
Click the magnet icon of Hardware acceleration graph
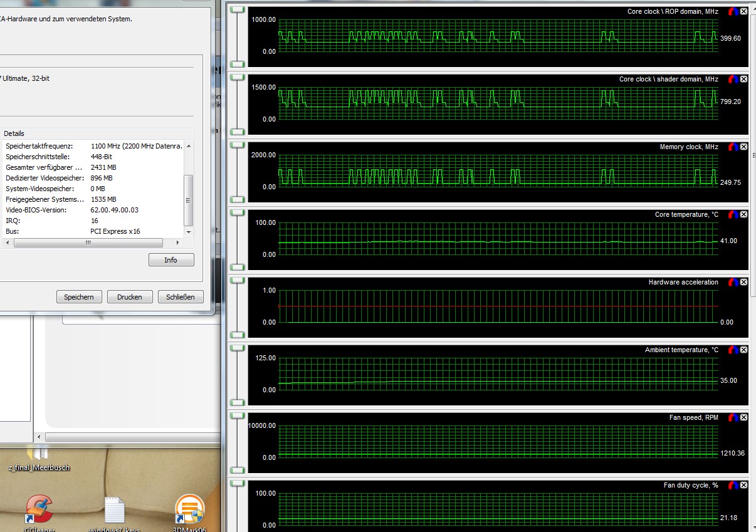click(x=732, y=282)
